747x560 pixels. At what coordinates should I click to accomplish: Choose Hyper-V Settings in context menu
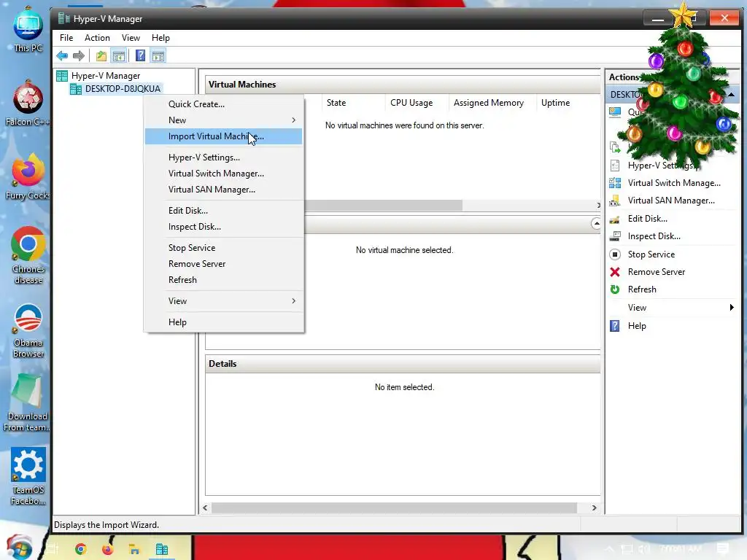[x=223, y=157]
